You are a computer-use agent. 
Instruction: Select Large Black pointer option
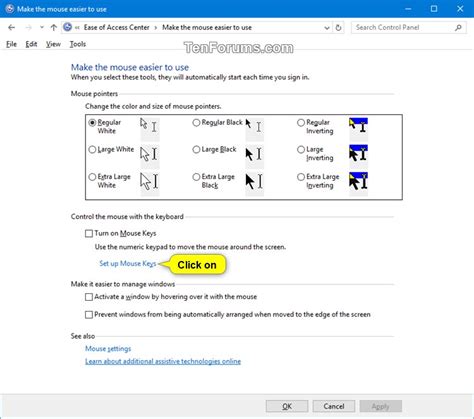[x=196, y=150]
